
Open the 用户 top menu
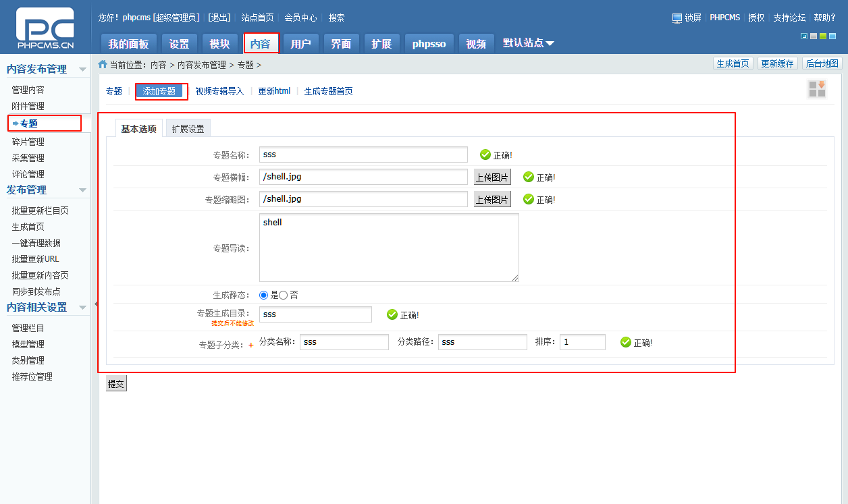(x=300, y=44)
